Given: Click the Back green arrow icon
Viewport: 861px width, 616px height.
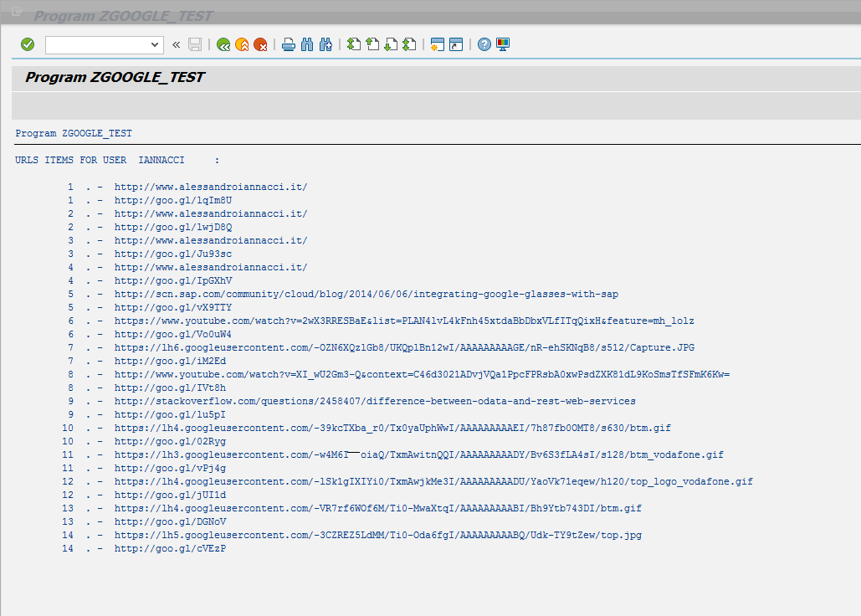Looking at the screenshot, I should 223,44.
